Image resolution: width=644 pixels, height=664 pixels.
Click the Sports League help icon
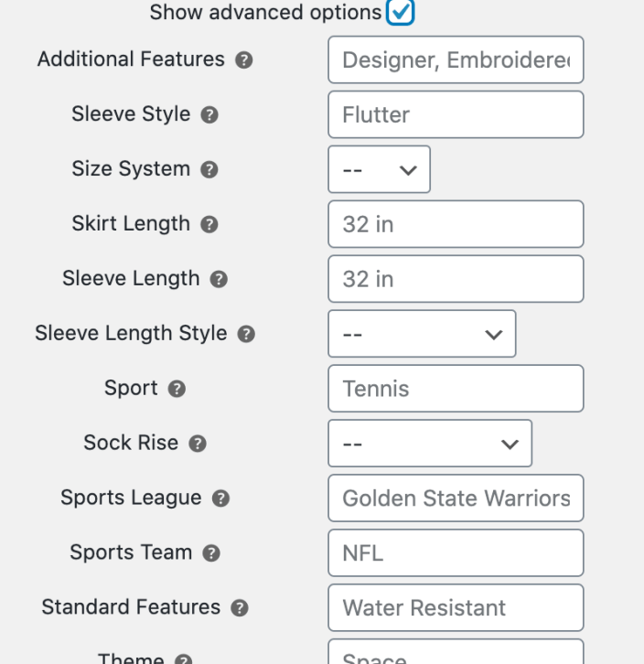tap(220, 499)
